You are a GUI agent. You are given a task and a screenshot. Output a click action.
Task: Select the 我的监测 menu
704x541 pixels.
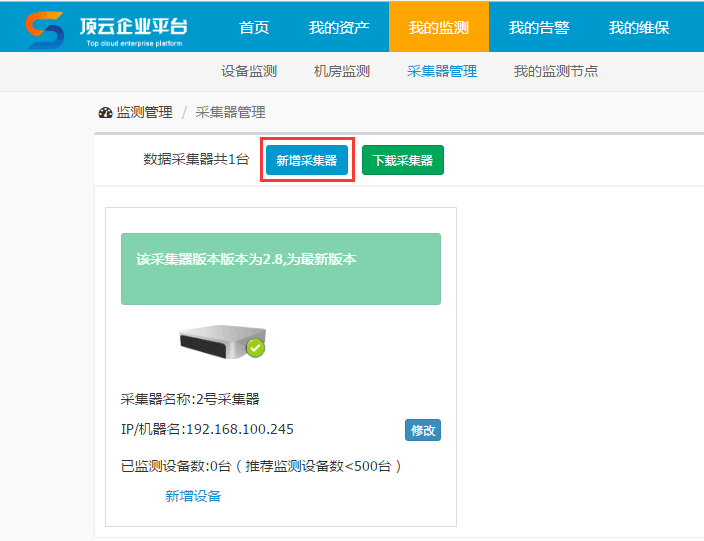coord(439,27)
